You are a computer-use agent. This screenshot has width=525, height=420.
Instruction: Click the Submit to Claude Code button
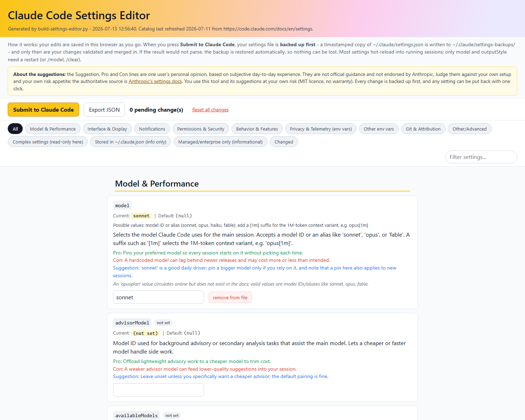click(x=43, y=110)
